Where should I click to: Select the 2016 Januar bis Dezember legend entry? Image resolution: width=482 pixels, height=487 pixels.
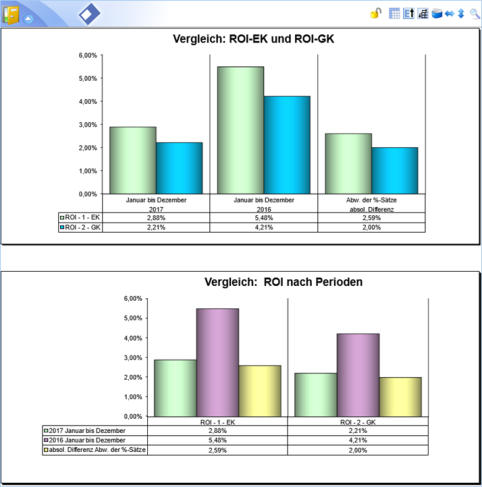85,440
